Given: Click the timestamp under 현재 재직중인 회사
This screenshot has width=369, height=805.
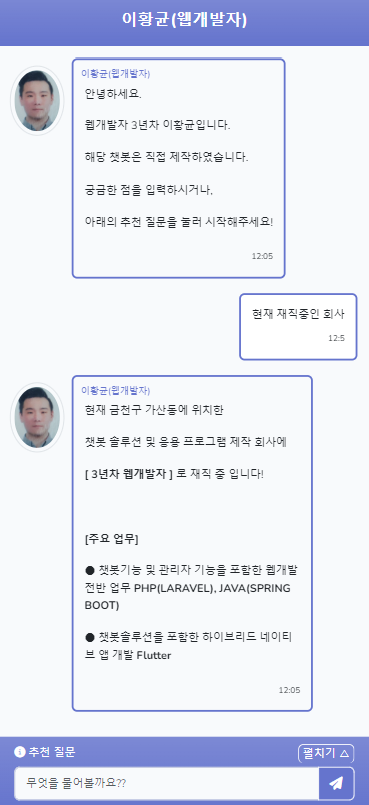Looking at the screenshot, I should pyautogui.click(x=336, y=338).
